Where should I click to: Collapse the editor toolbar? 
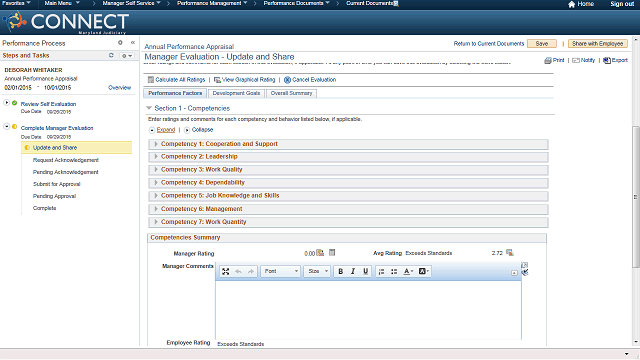[x=514, y=273]
